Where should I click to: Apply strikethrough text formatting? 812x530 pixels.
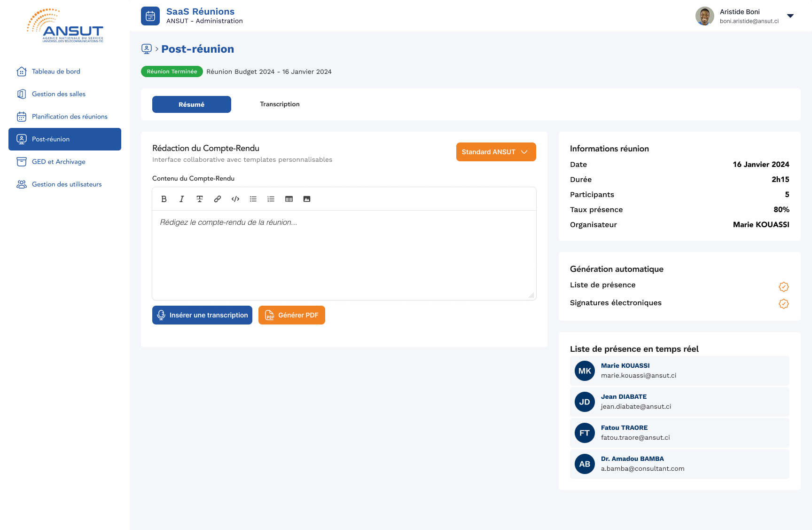(200, 199)
